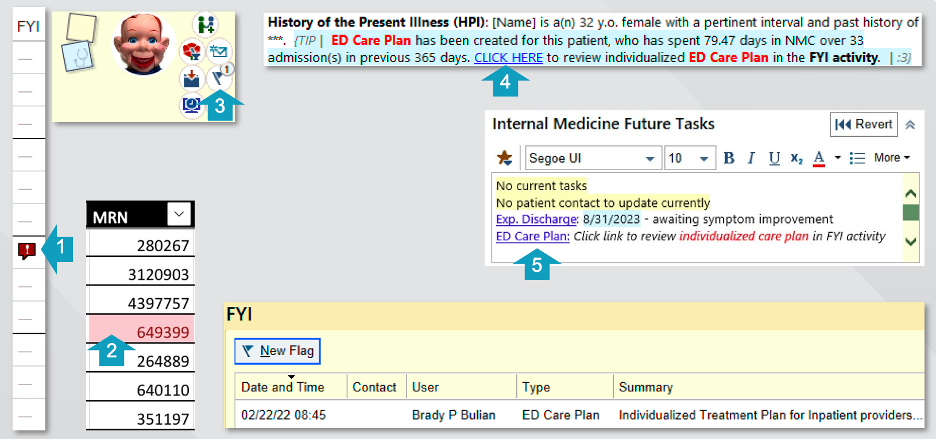
Task: Open the FYI flag icon with badge 1
Action: (x=222, y=76)
